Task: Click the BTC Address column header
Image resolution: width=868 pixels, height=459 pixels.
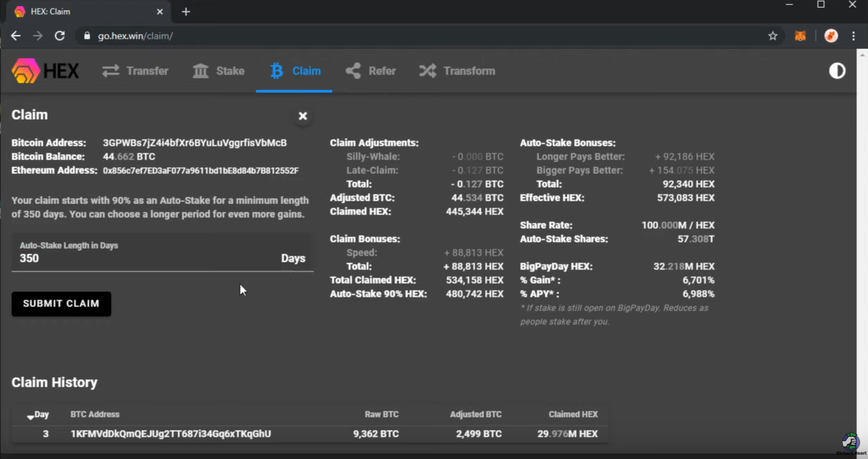Action: tap(95, 414)
